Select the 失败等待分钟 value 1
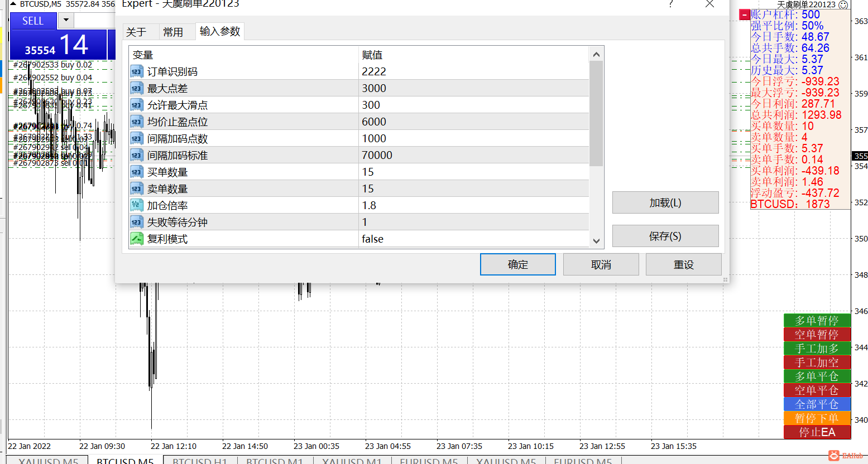Image resolution: width=868 pixels, height=464 pixels. pos(365,222)
